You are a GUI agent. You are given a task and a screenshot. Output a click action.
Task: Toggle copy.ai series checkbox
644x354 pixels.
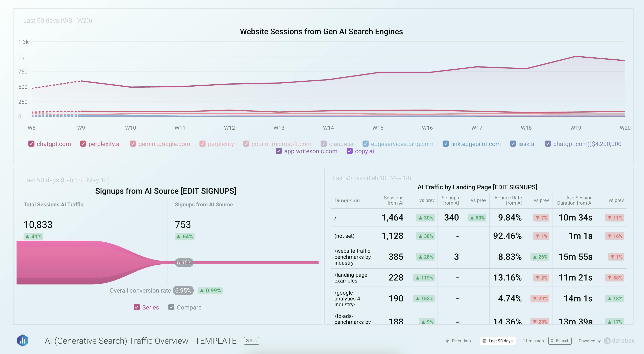tap(349, 151)
